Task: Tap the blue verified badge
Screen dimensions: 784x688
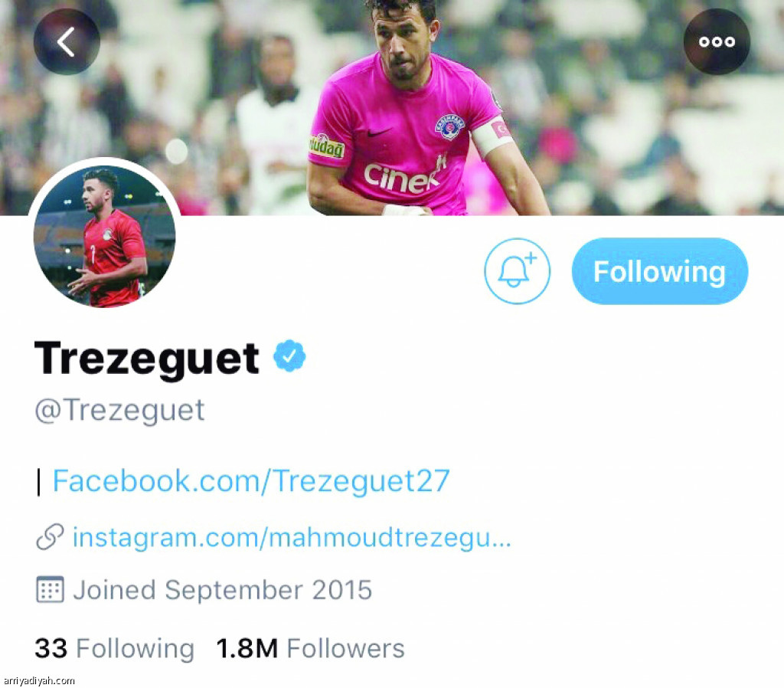Action: (289, 355)
